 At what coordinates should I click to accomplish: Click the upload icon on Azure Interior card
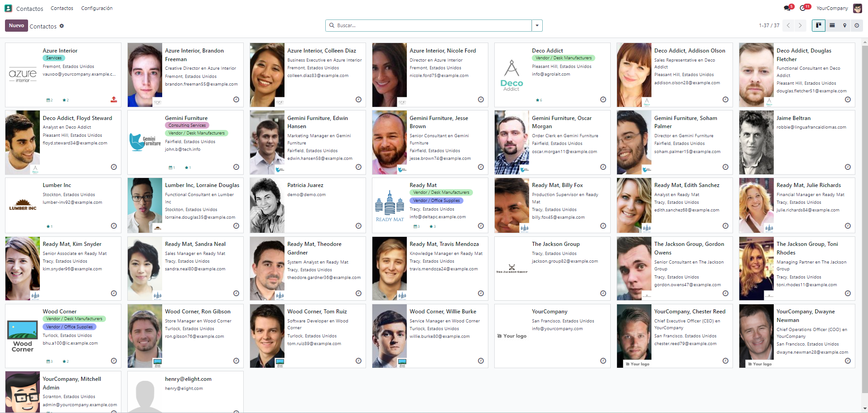(114, 100)
